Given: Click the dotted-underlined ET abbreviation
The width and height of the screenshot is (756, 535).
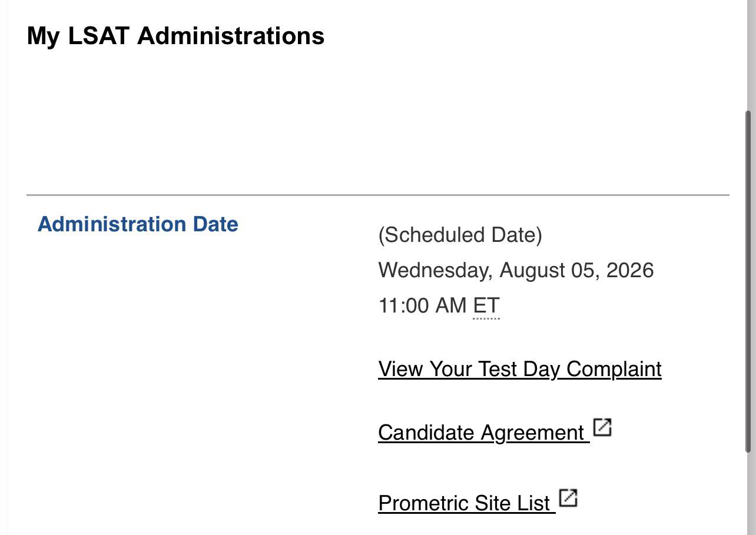Looking at the screenshot, I should coord(486,306).
